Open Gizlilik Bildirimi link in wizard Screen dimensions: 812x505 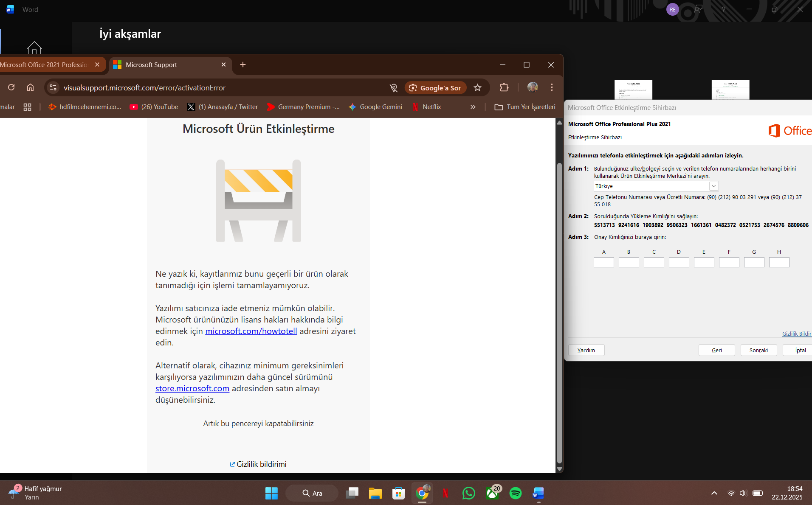click(797, 334)
